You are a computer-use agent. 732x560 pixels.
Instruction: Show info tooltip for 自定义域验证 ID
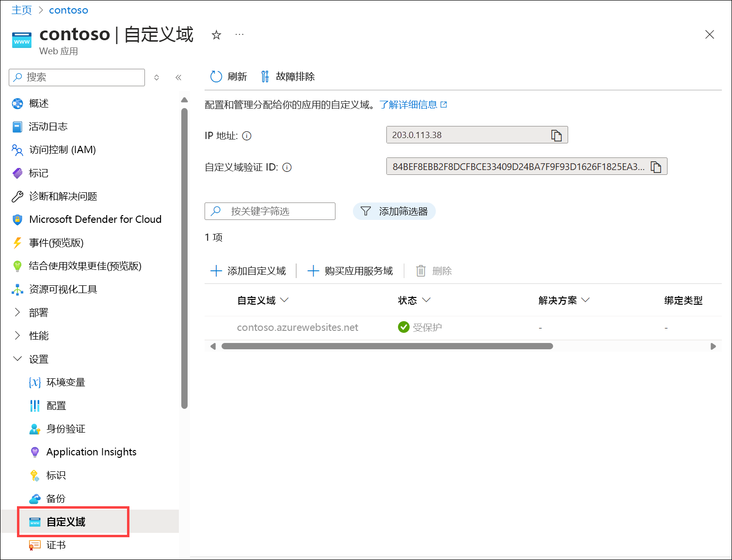(x=287, y=168)
